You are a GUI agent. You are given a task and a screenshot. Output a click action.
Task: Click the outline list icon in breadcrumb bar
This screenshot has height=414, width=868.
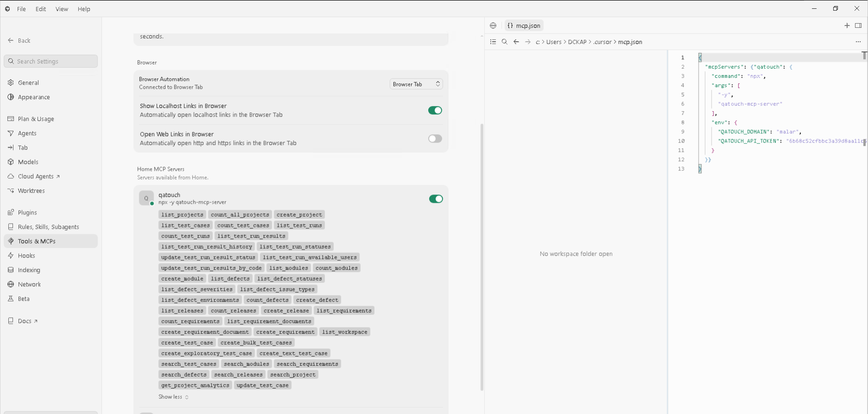tap(493, 42)
